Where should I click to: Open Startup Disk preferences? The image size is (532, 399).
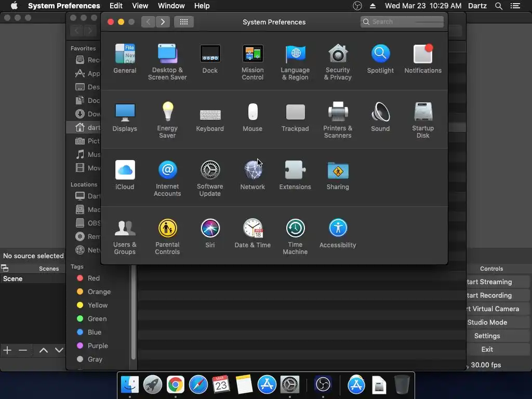point(423,121)
